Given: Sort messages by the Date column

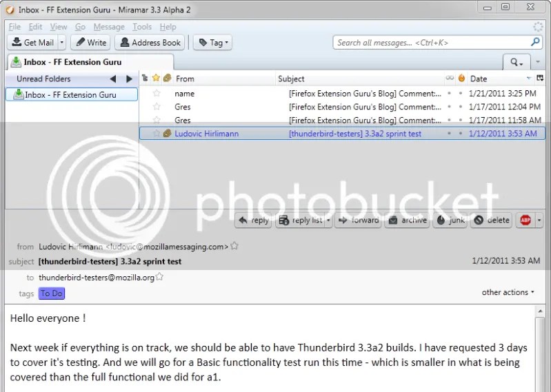Looking at the screenshot, I should point(501,79).
